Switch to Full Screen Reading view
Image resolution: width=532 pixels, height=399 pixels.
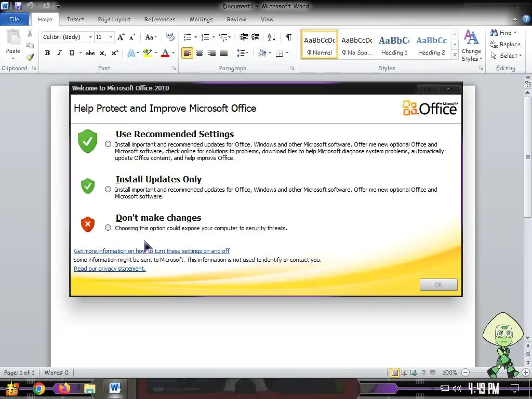(404, 373)
